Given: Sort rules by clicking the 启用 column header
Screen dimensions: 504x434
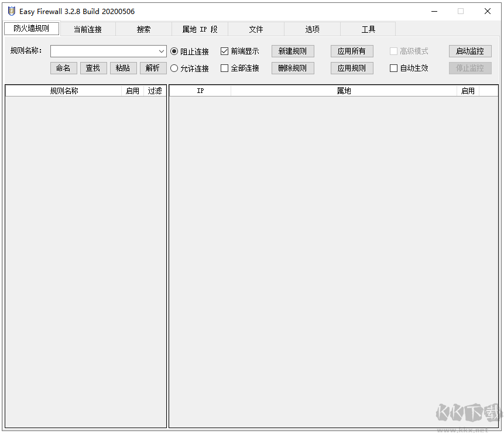Looking at the screenshot, I should point(132,91).
